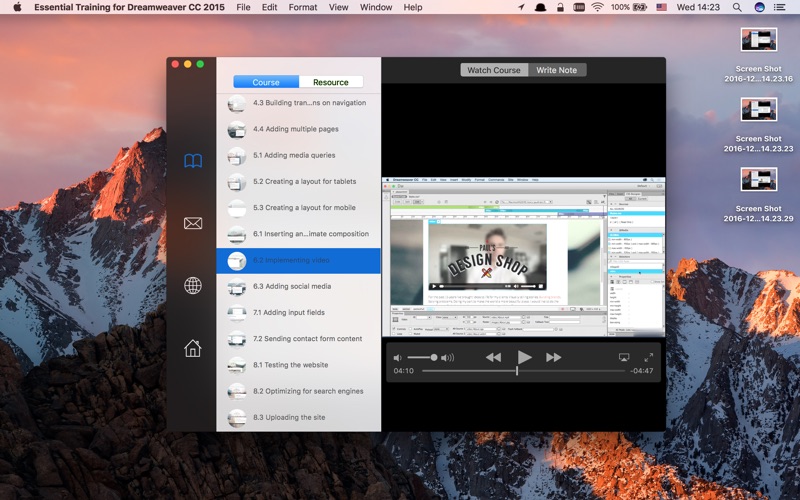Click thumbnail beside 6.3 Adding social media
This screenshot has width=800, height=500.
[237, 287]
